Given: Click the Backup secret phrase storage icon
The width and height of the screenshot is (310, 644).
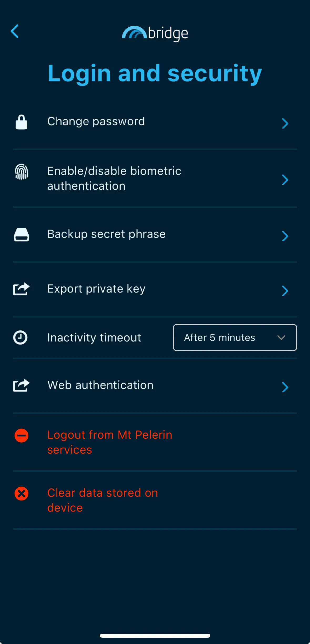Looking at the screenshot, I should [x=21, y=235].
